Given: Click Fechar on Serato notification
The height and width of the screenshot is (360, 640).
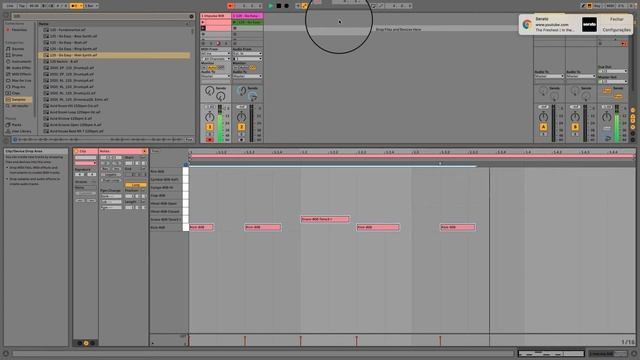Looking at the screenshot, I should [617, 19].
